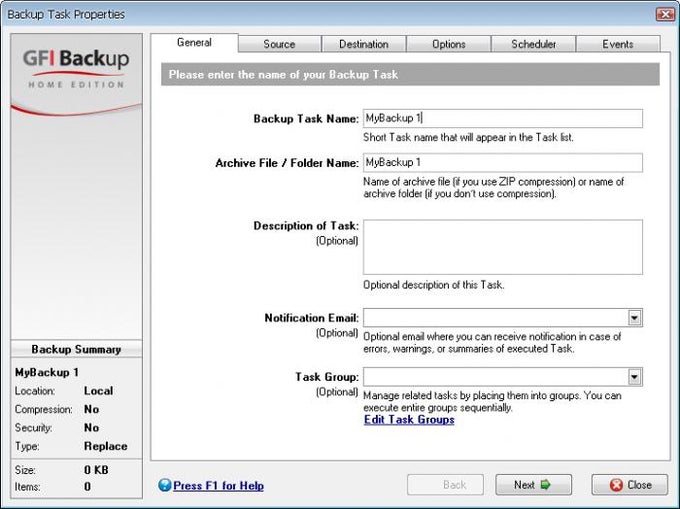Click the Backup Task Name input field
This screenshot has height=509, width=680.
click(503, 118)
